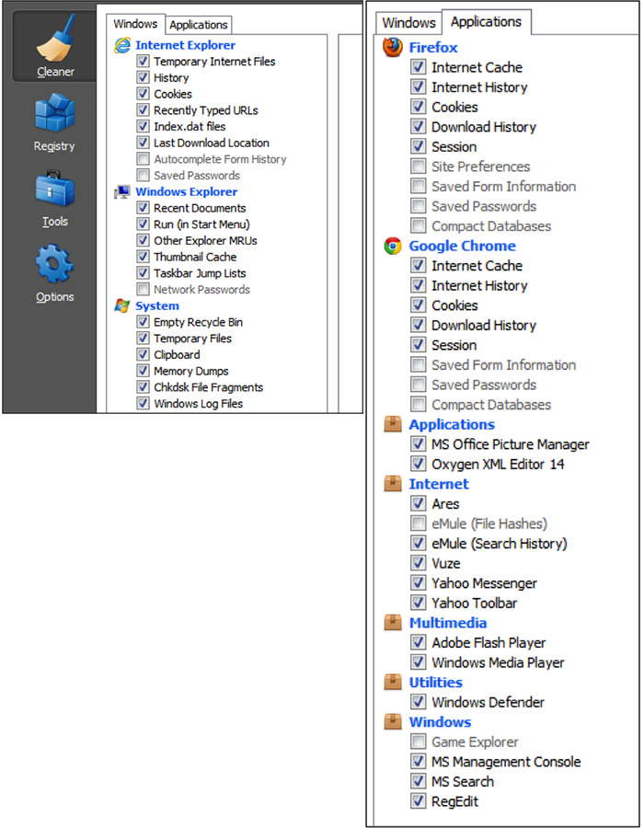This screenshot has width=644, height=828.
Task: Click the Firefox logo icon
Action: click(x=392, y=47)
